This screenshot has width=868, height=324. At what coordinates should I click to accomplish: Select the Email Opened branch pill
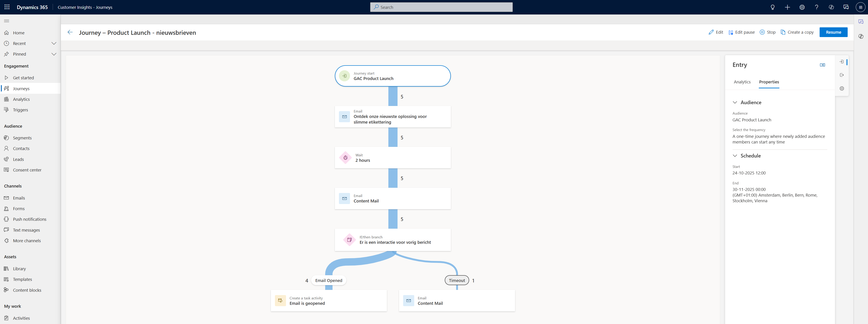pyautogui.click(x=329, y=280)
